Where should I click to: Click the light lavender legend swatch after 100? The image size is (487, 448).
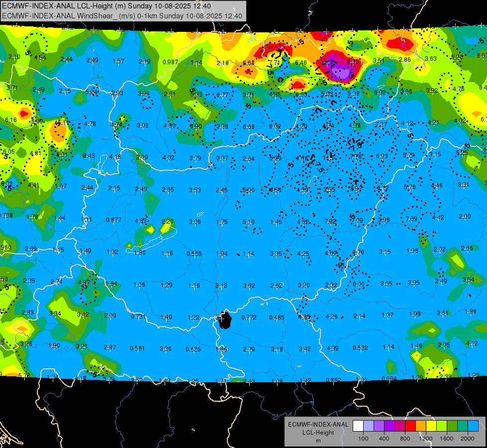click(x=369, y=426)
